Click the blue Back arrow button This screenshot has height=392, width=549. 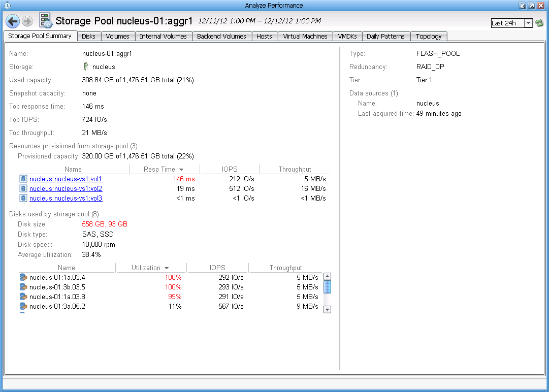[13, 21]
